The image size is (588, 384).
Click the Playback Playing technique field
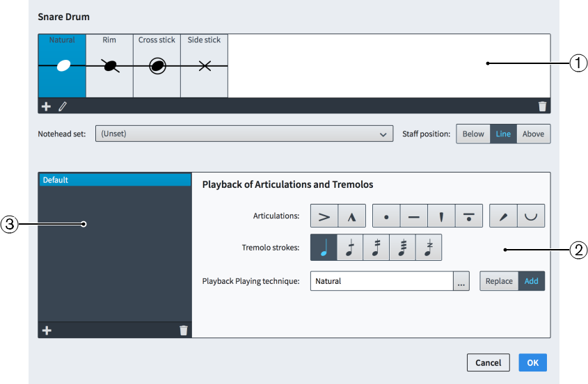tap(382, 281)
